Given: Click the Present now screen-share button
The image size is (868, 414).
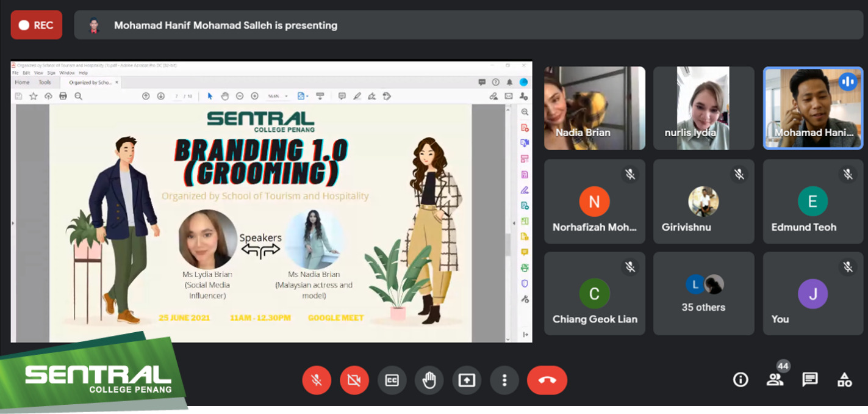Looking at the screenshot, I should tap(467, 380).
